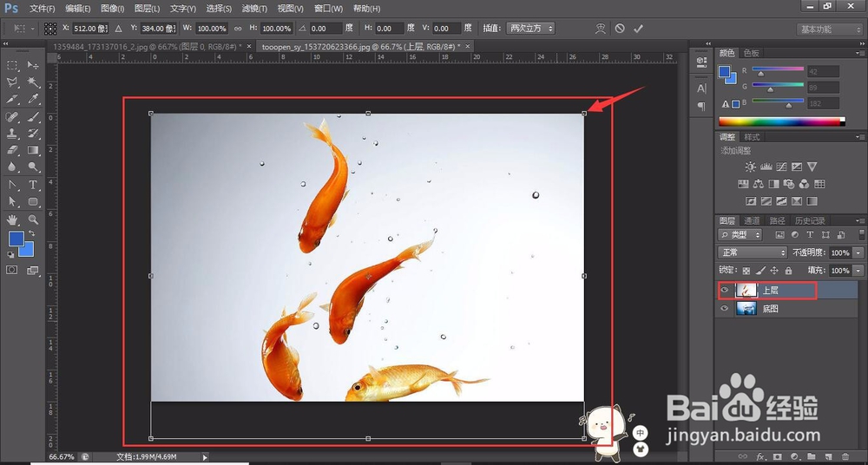Select the Path Selection tool

click(x=12, y=201)
